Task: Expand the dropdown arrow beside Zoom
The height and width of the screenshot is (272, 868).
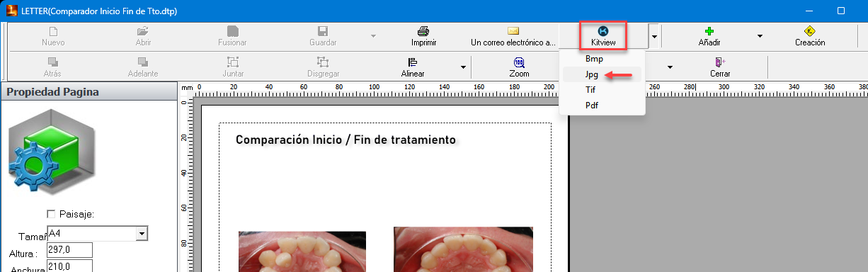Action: [x=669, y=67]
